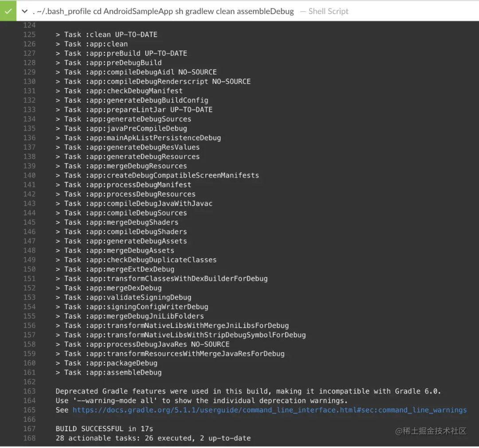
Task: Select line 'Task :app:compileDebugShaders'
Action: coord(121,232)
